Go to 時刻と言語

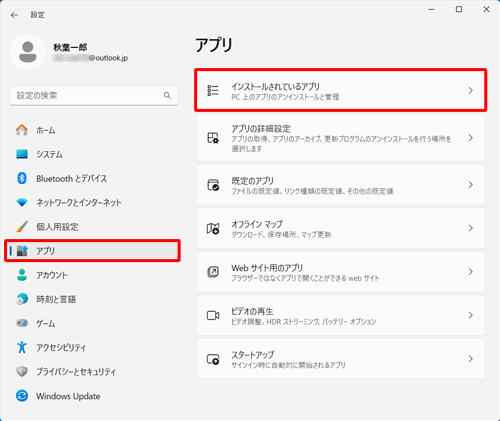[93, 299]
